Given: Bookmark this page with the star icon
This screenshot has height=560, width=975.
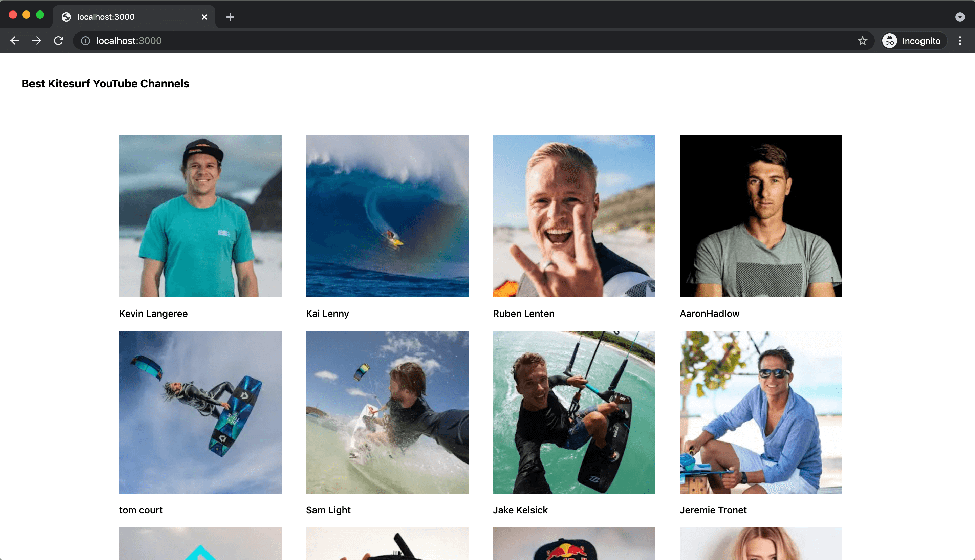Looking at the screenshot, I should (x=862, y=41).
